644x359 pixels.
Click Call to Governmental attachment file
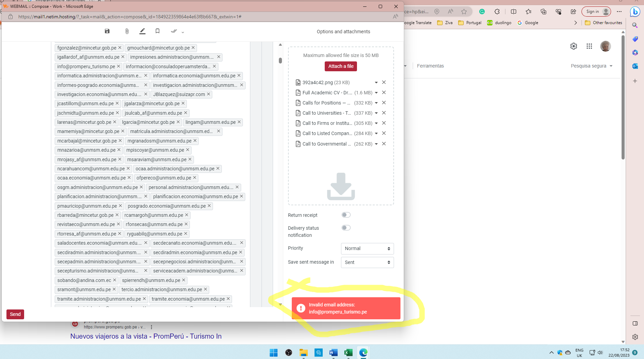326,144
